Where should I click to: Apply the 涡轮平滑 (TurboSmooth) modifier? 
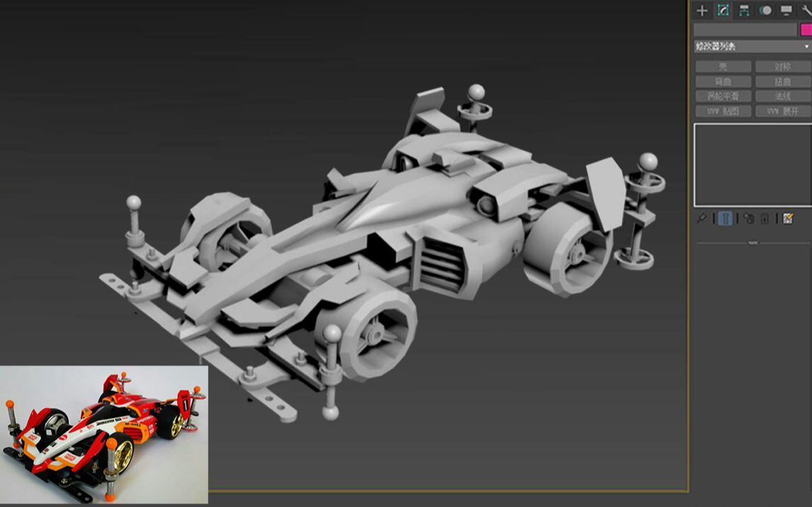tap(723, 95)
